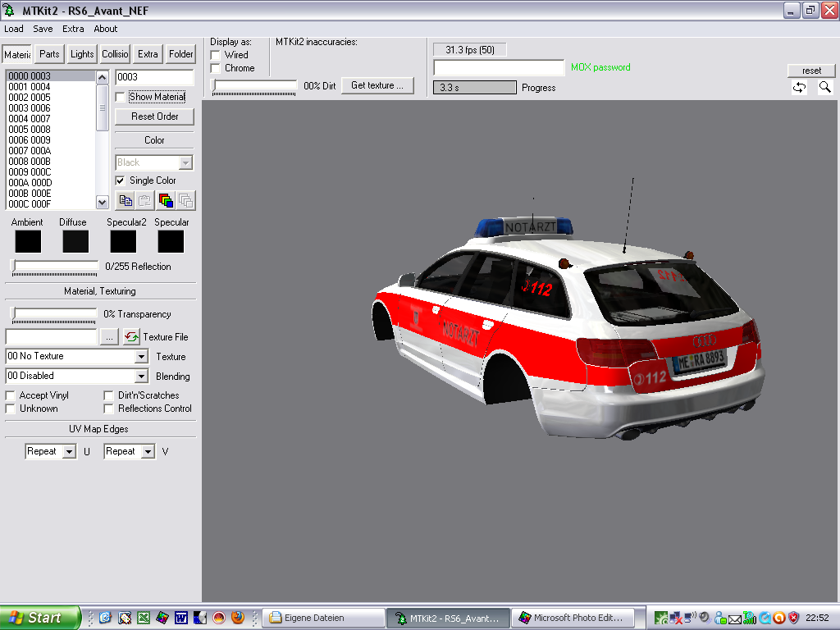Click the Get texture button

coord(377,85)
